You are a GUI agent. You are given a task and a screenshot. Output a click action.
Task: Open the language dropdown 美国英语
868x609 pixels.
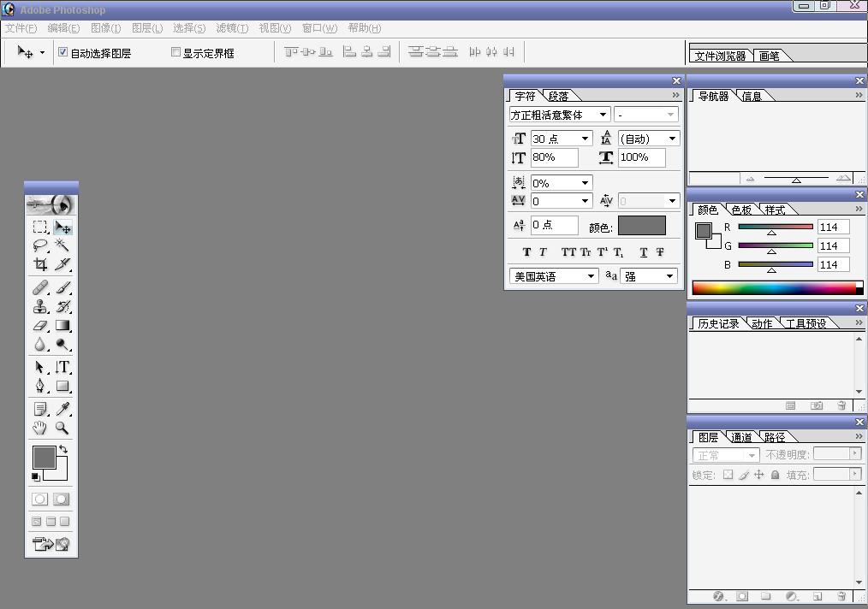(554, 276)
